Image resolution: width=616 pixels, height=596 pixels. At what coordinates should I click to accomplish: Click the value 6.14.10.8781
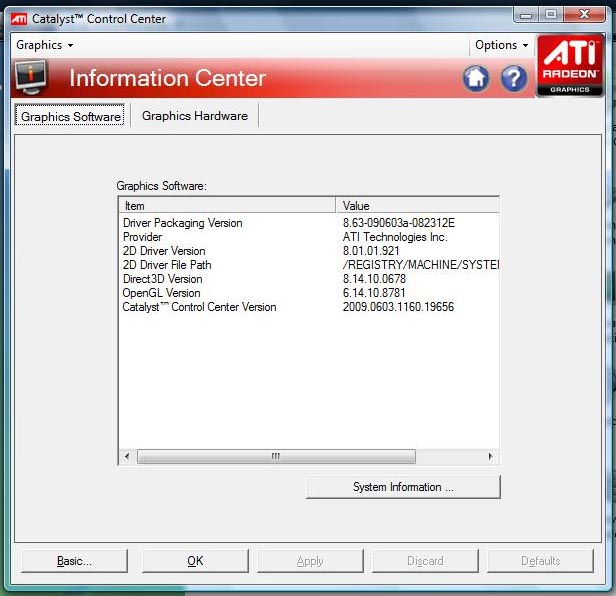pos(374,293)
